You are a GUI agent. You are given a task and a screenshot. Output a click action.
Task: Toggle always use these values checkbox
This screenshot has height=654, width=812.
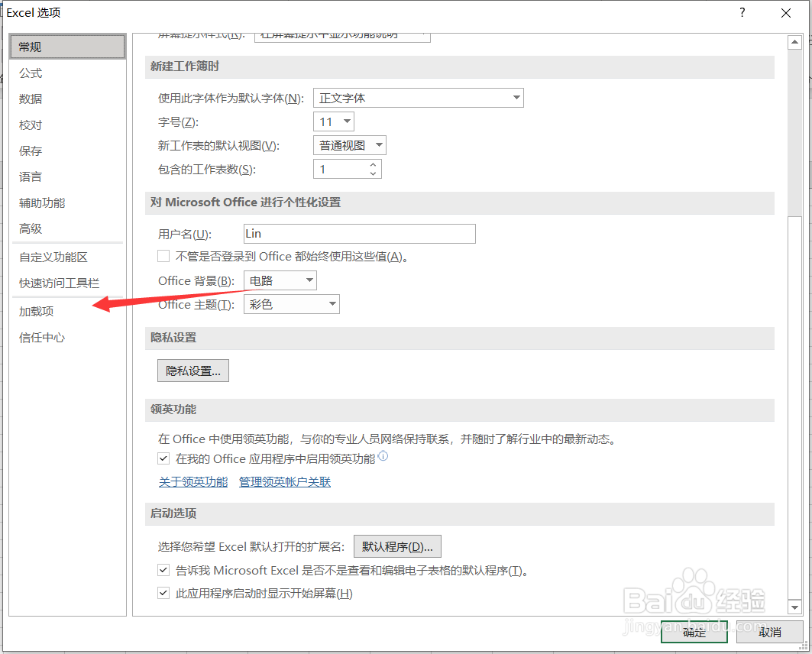pyautogui.click(x=163, y=256)
